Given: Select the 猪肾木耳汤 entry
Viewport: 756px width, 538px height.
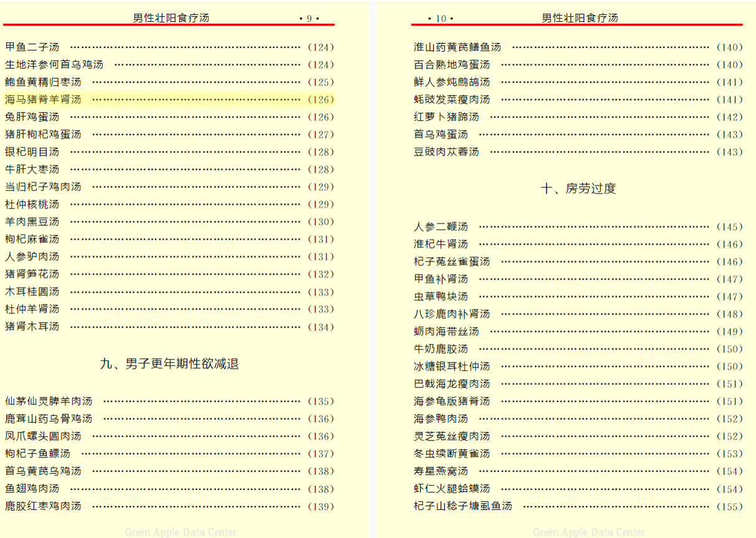Looking at the screenshot, I should pos(32,326).
